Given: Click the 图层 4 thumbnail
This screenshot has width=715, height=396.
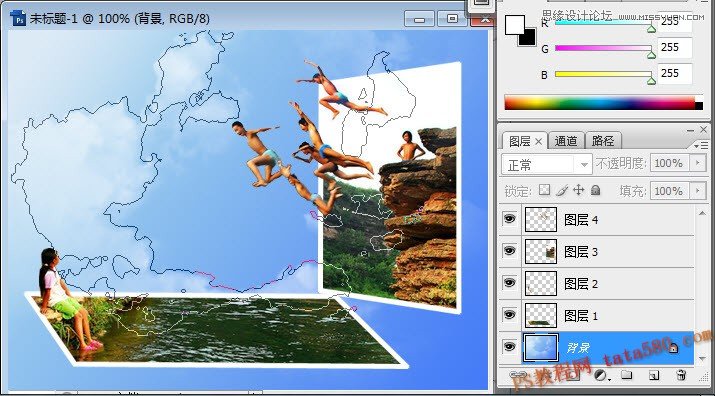Looking at the screenshot, I should pos(541,219).
